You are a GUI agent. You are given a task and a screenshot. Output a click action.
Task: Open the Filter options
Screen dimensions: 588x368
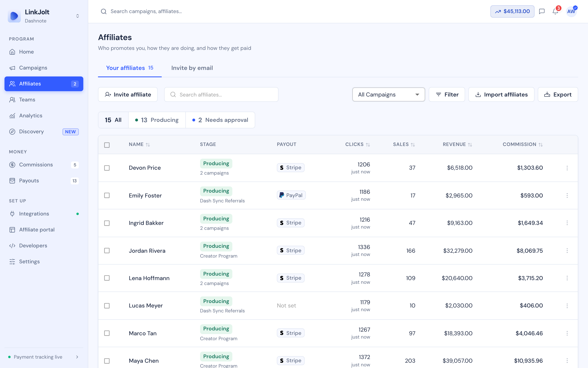[x=447, y=94]
